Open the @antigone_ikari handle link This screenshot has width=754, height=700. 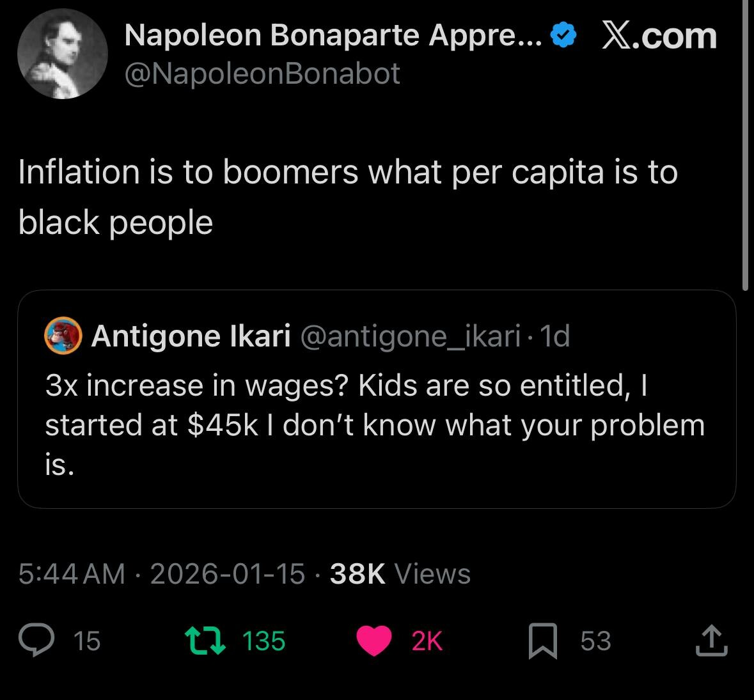tap(410, 336)
